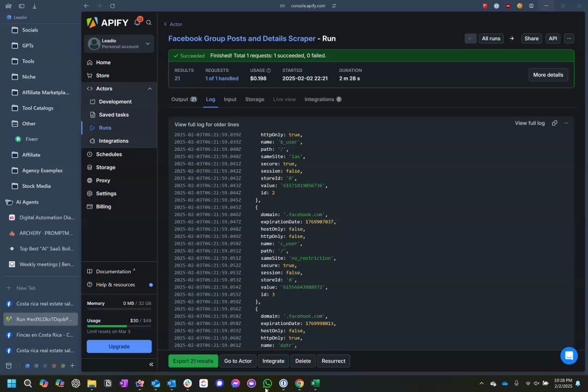Open Fincas en Costa Rica tab
Image resolution: width=588 pixels, height=392 pixels.
(x=40, y=335)
